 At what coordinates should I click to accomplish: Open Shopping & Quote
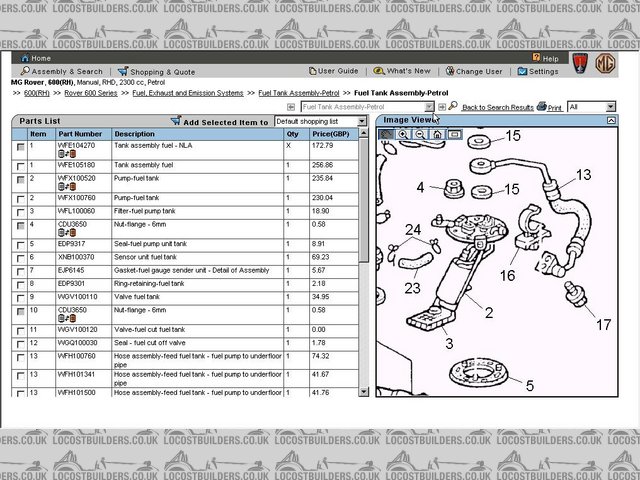click(x=156, y=72)
